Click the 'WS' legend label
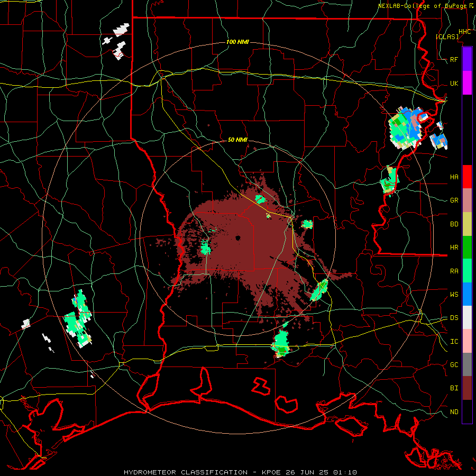This screenshot has height=476, width=476. coord(454,294)
